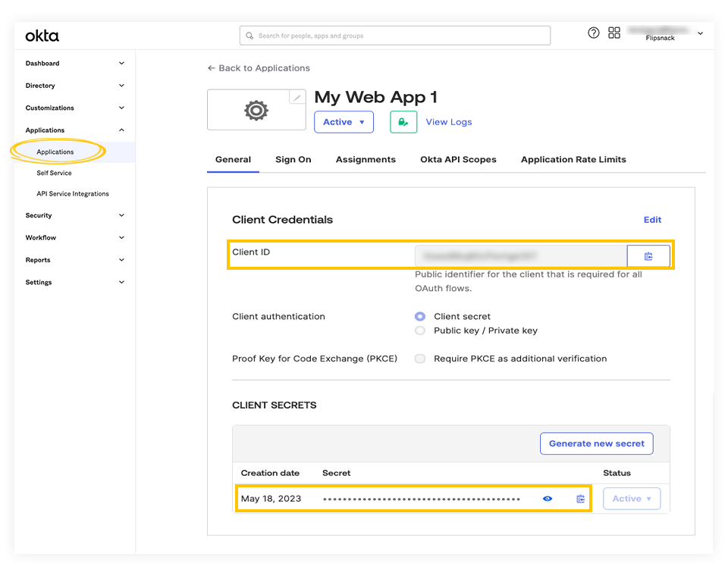Reveal the hidden secret with eye icon
This screenshot has width=728, height=576.
click(x=548, y=499)
